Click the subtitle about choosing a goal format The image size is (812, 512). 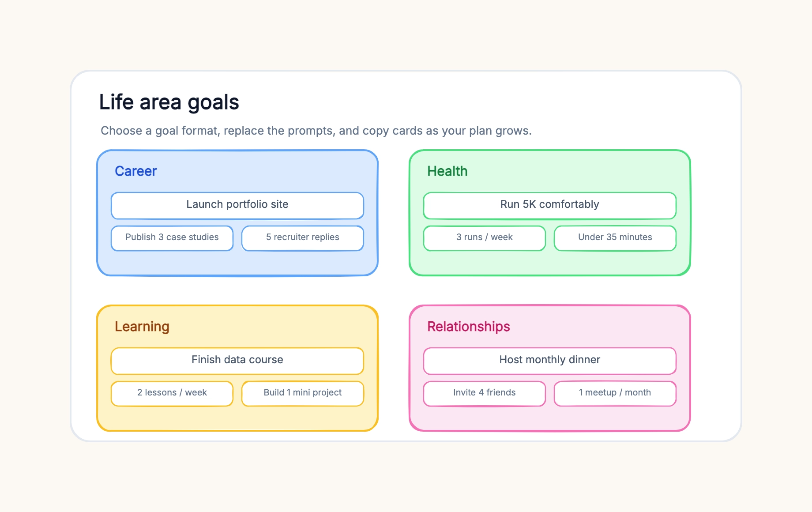pyautogui.click(x=316, y=131)
